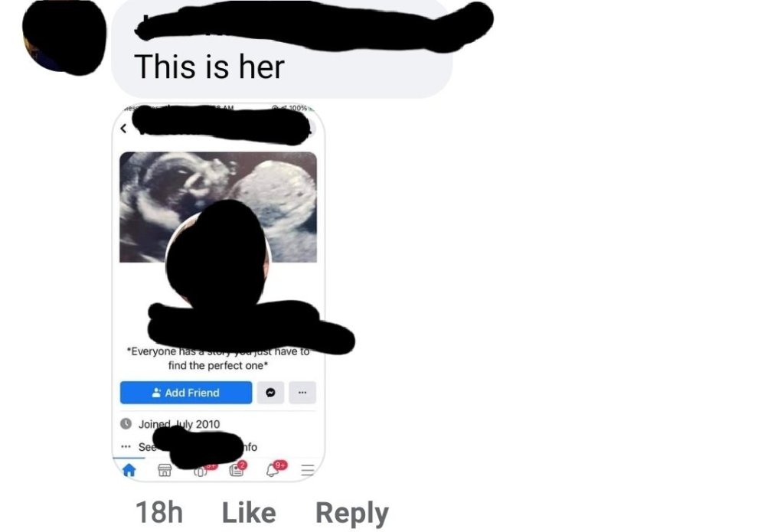This screenshot has width=784, height=532.
Task: Click the 18h comment timestamp
Action: pyautogui.click(x=159, y=513)
